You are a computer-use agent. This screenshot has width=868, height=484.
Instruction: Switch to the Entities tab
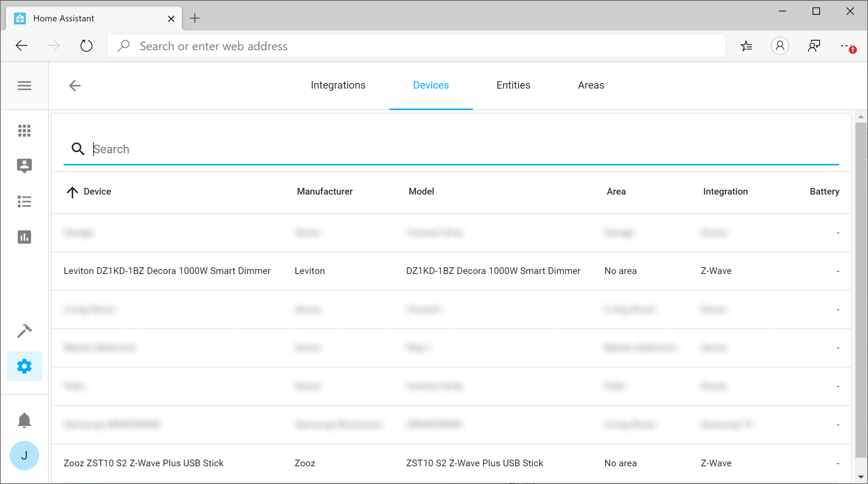coord(513,85)
